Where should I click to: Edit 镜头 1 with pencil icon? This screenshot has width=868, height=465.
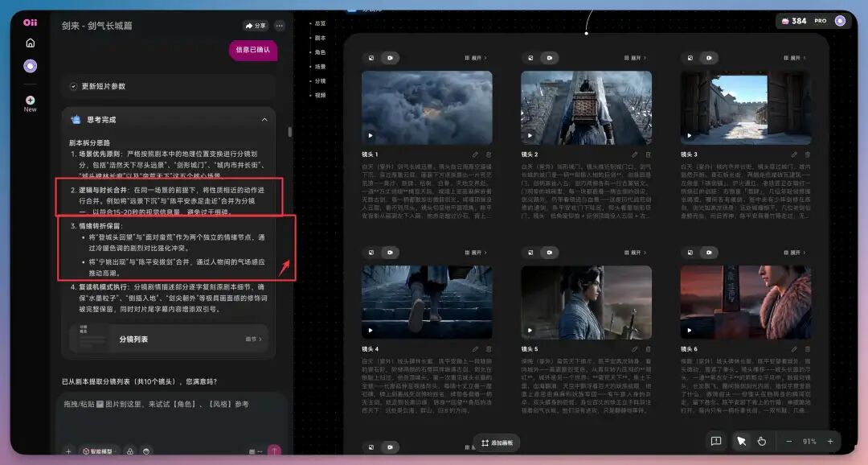[476, 154]
